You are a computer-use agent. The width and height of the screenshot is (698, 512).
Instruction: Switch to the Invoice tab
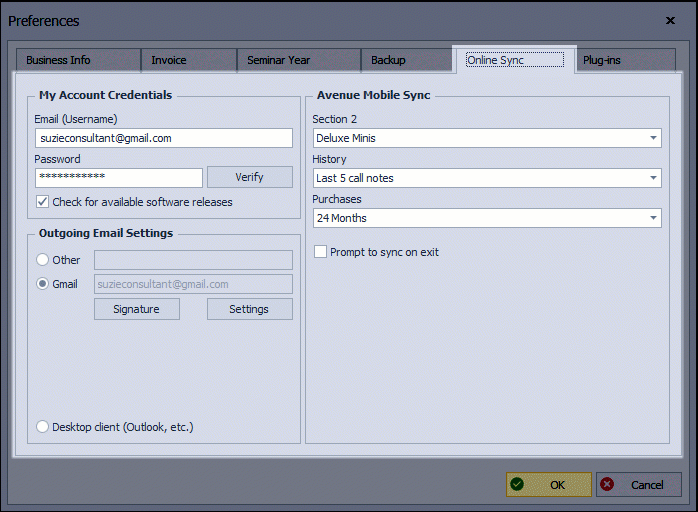189,60
